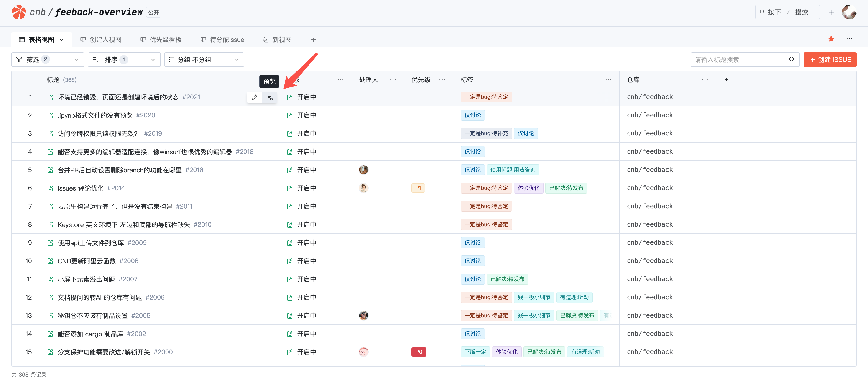
Task: Click the add column plus icon
Action: (x=726, y=80)
